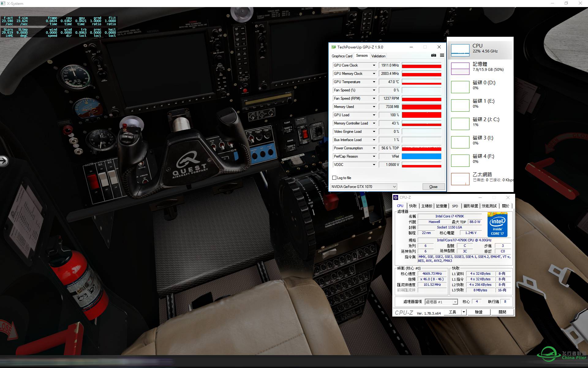Click the CPU-Z validate (驗證) button
The image size is (588, 368).
pyautogui.click(x=479, y=312)
